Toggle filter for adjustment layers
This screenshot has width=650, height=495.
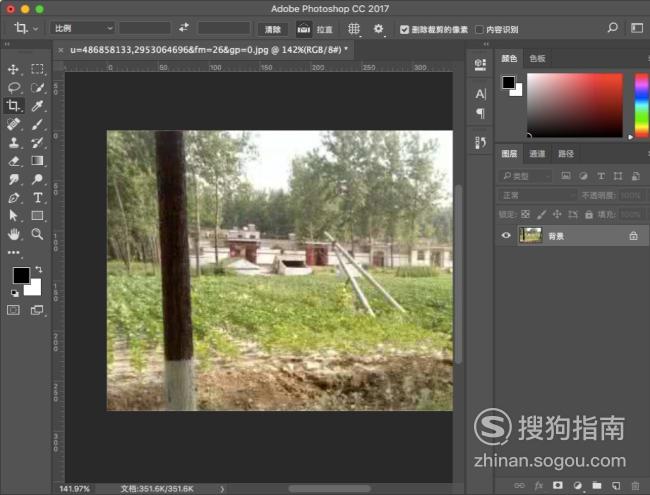point(583,176)
